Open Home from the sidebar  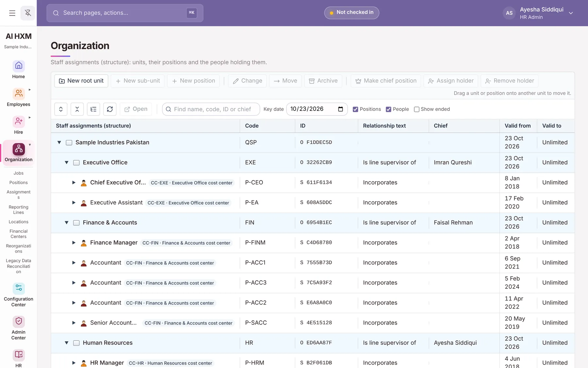19,70
